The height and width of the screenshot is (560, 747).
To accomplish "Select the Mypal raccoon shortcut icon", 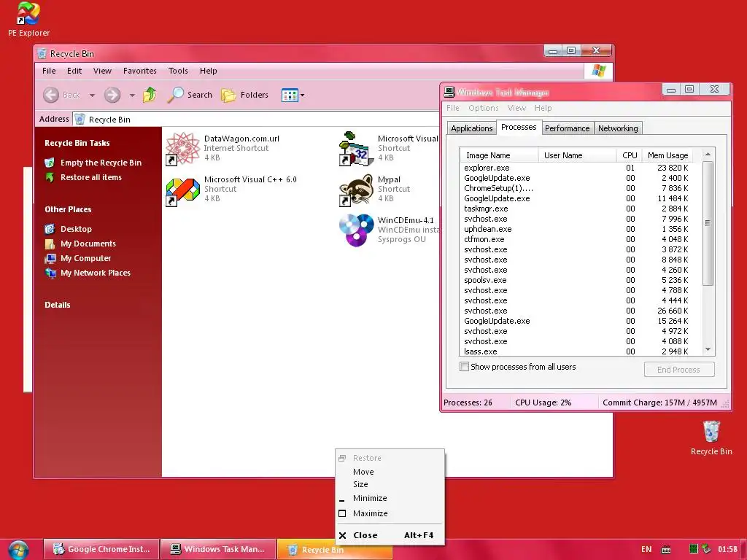I will point(356,190).
